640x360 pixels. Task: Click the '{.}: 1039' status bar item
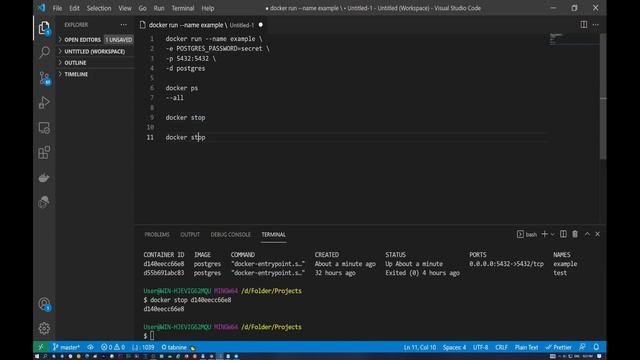pos(143,347)
